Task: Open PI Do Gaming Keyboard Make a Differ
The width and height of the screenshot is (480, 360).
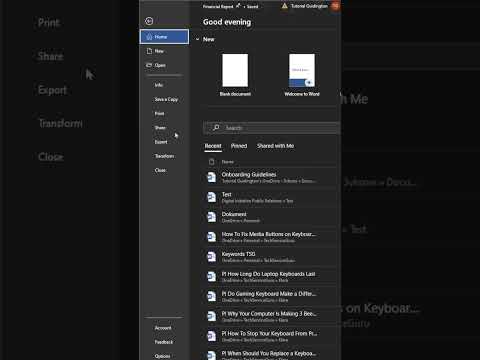Action: click(x=270, y=297)
